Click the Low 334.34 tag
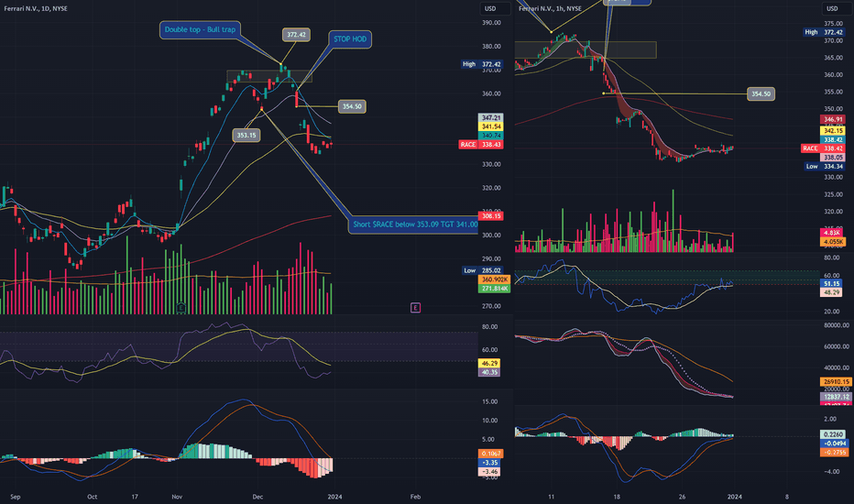 coord(825,166)
